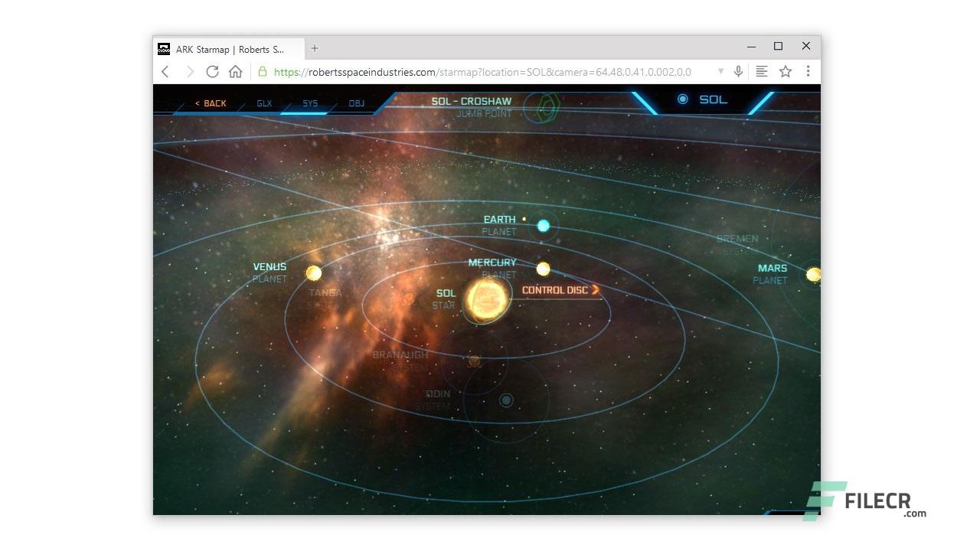Reload the page with the refresh icon

tap(213, 71)
